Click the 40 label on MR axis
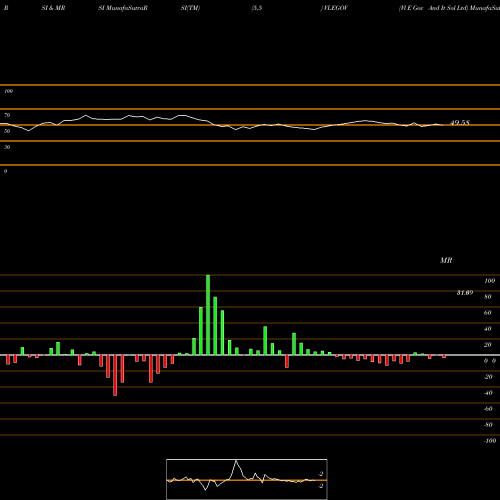500x500 pixels. pos(488,329)
